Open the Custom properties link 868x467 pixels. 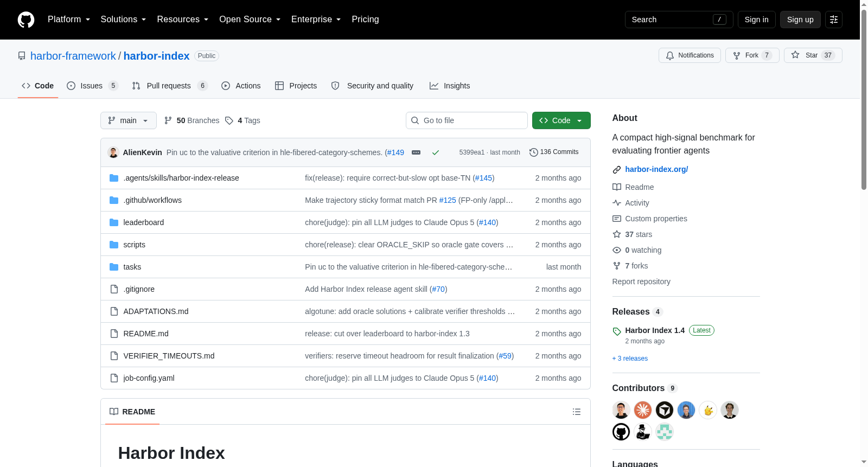point(650,219)
